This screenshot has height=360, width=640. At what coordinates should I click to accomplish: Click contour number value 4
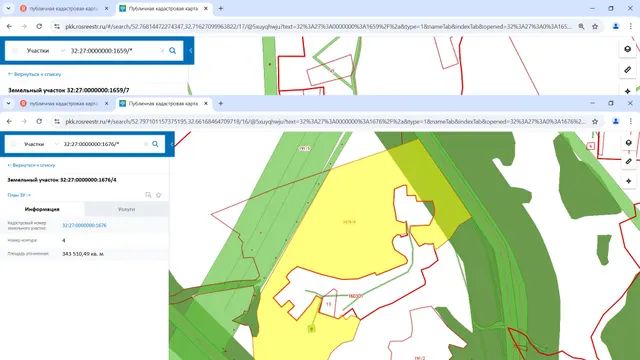point(64,240)
